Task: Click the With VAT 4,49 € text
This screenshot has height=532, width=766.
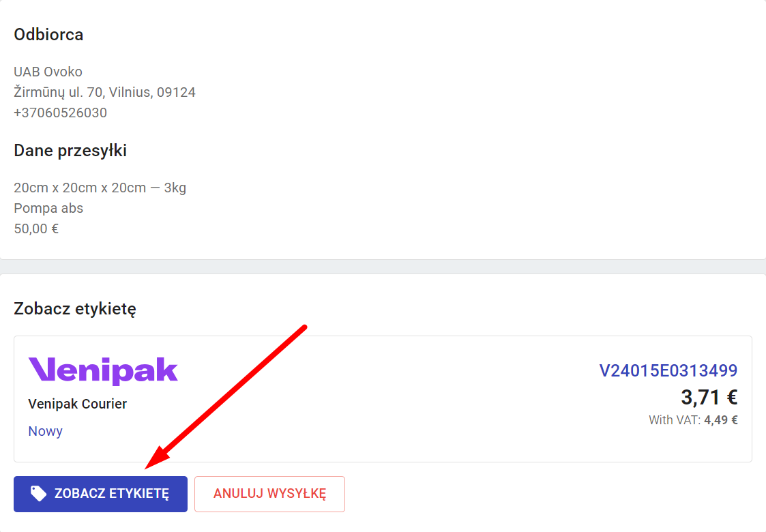Action: 693,420
